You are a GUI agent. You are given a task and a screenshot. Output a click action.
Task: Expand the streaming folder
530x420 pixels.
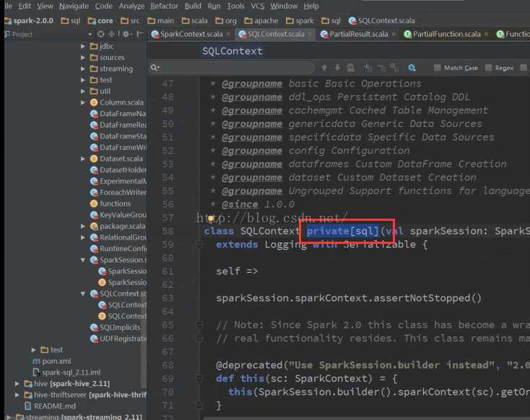click(x=83, y=69)
